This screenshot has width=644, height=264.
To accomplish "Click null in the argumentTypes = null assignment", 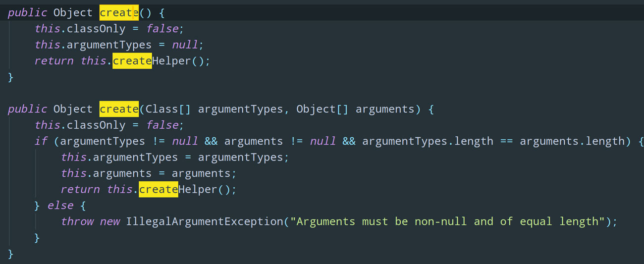I will point(185,45).
